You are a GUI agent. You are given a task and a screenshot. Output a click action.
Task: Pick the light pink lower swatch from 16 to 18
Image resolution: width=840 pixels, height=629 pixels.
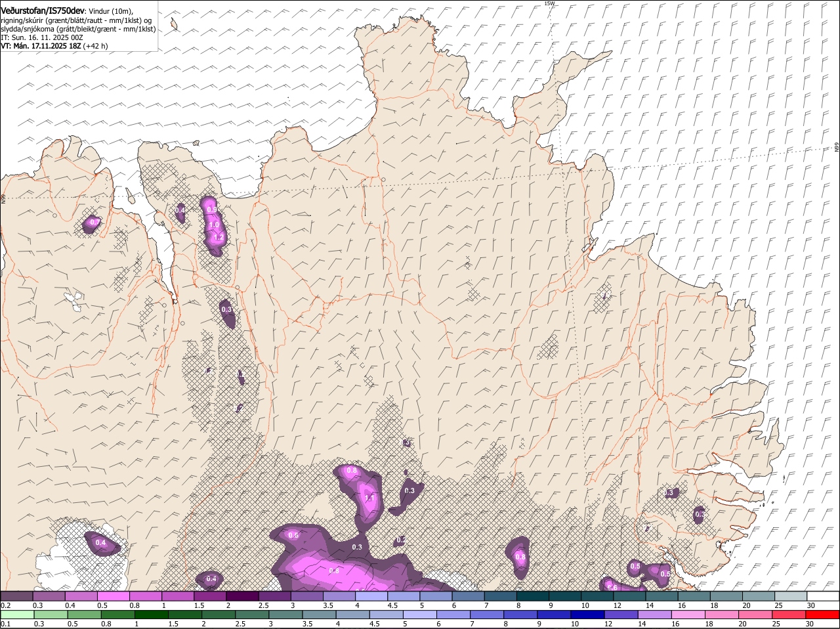688,615
